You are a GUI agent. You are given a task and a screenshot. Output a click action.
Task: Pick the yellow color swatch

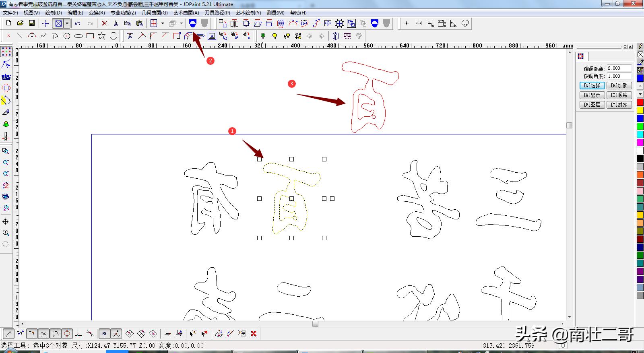(x=640, y=110)
